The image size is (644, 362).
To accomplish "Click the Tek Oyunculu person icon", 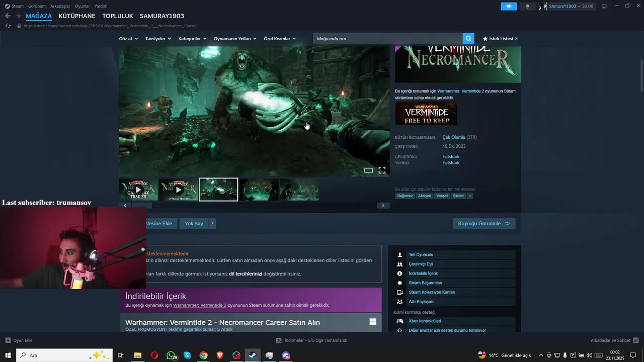I will 399,255.
